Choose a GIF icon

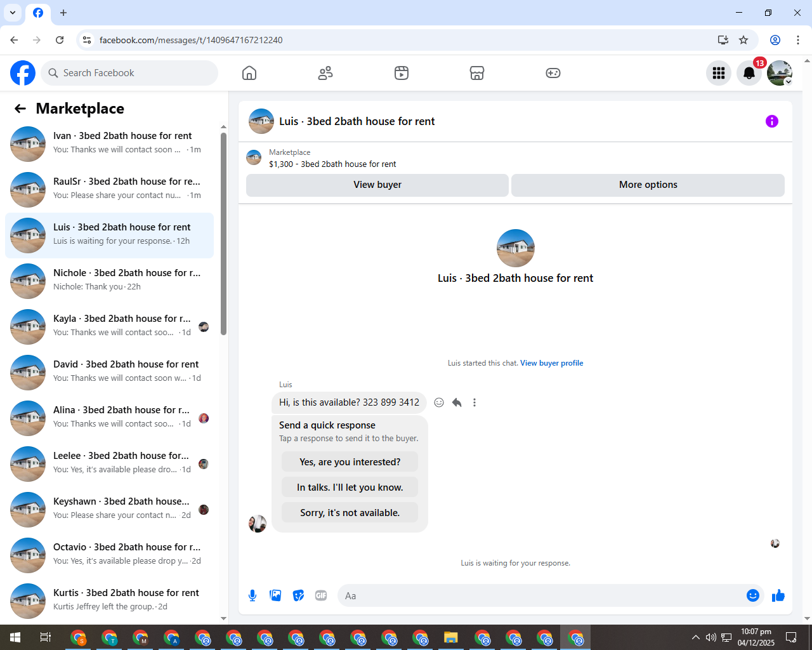321,595
